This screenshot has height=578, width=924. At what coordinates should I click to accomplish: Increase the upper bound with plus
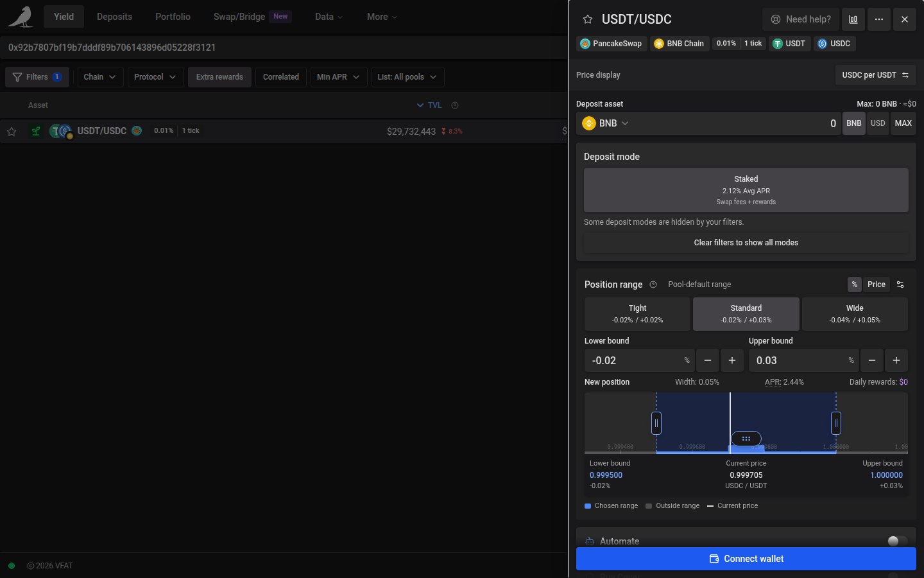pos(896,361)
